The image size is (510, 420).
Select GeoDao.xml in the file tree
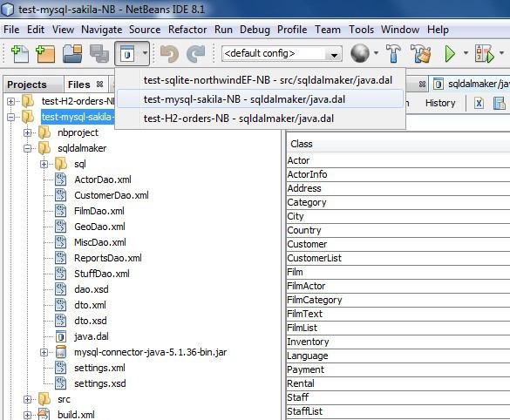(99, 227)
